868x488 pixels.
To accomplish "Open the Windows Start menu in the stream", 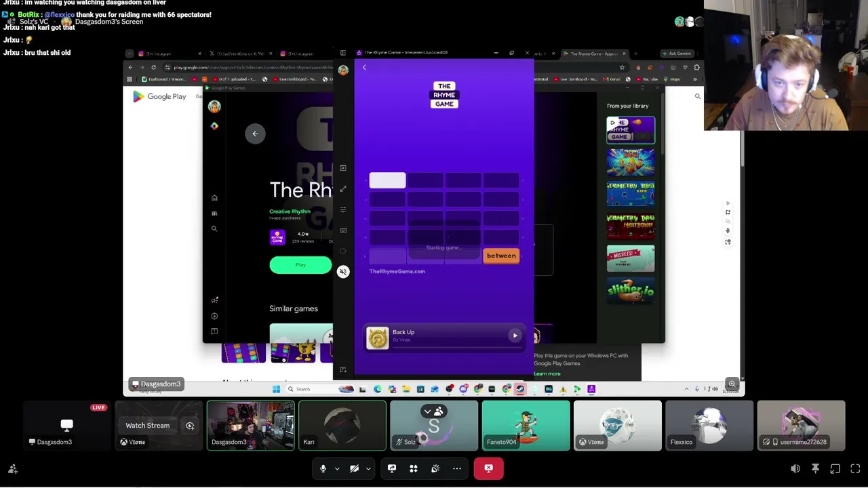I will (x=276, y=389).
